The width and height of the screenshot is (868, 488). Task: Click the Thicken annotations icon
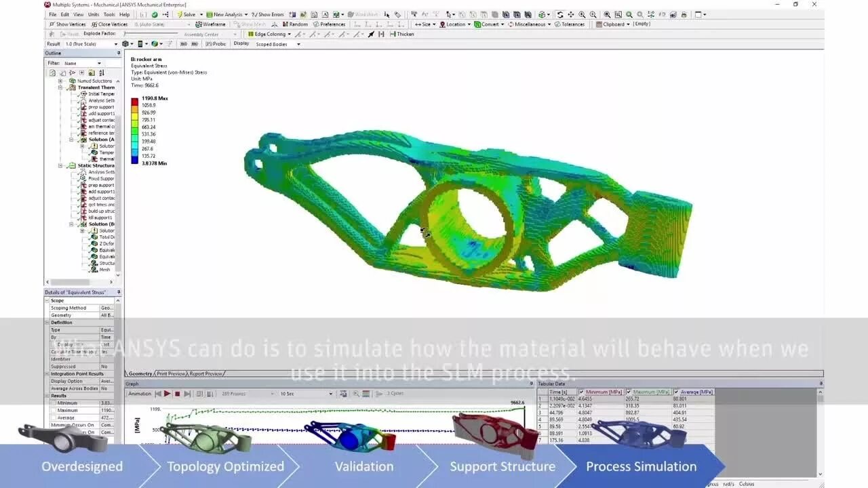click(393, 34)
